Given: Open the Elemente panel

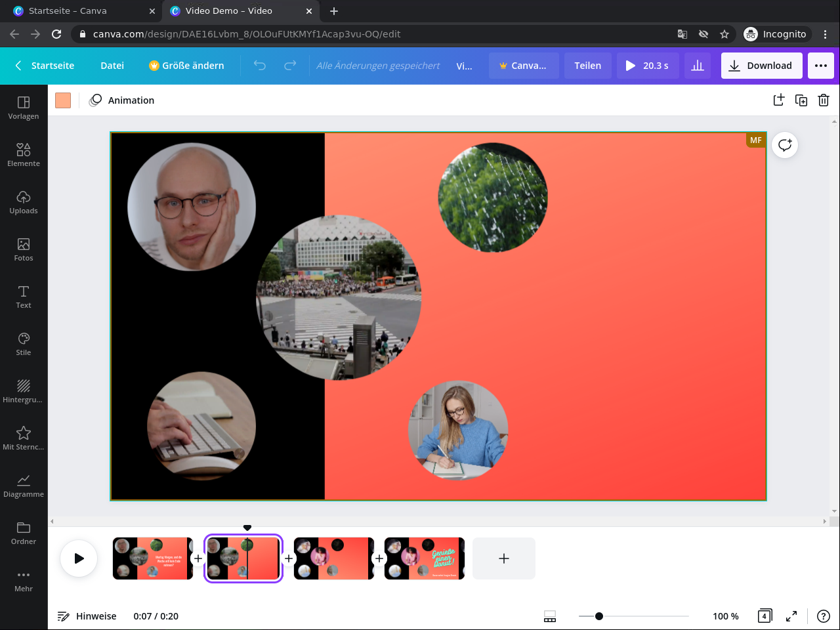Looking at the screenshot, I should tap(24, 155).
